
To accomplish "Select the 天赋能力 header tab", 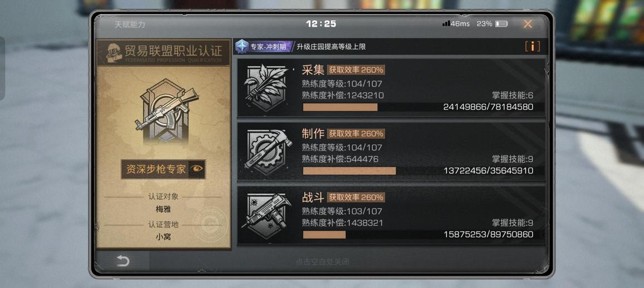I will [129, 25].
